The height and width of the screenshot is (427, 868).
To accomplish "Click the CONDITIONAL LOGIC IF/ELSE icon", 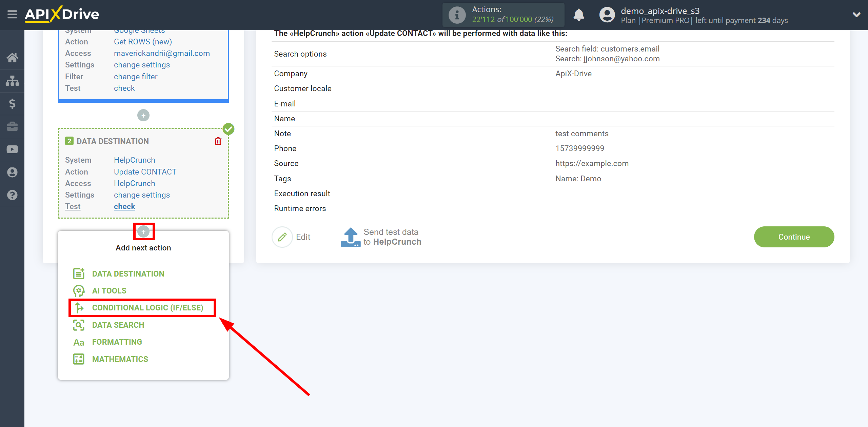I will [x=79, y=307].
